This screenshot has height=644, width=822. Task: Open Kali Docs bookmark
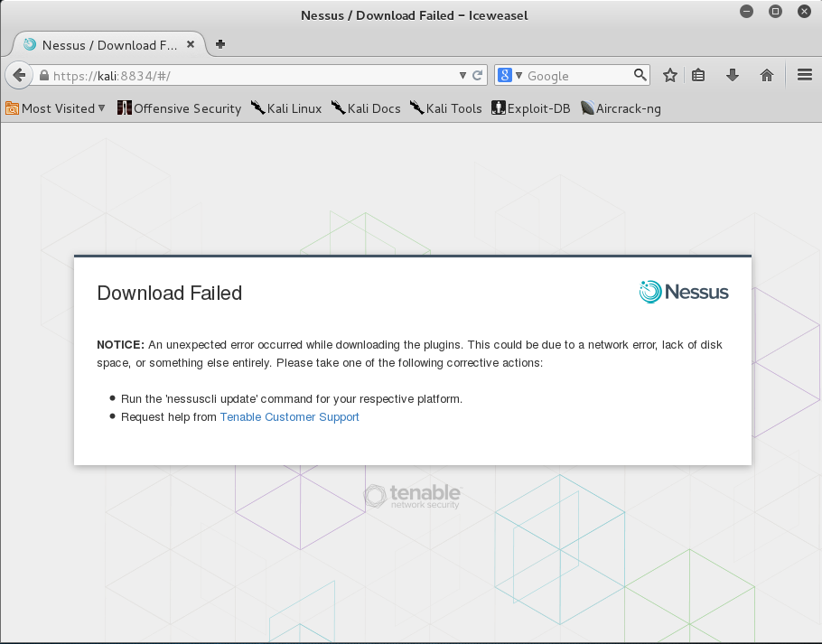(x=366, y=108)
